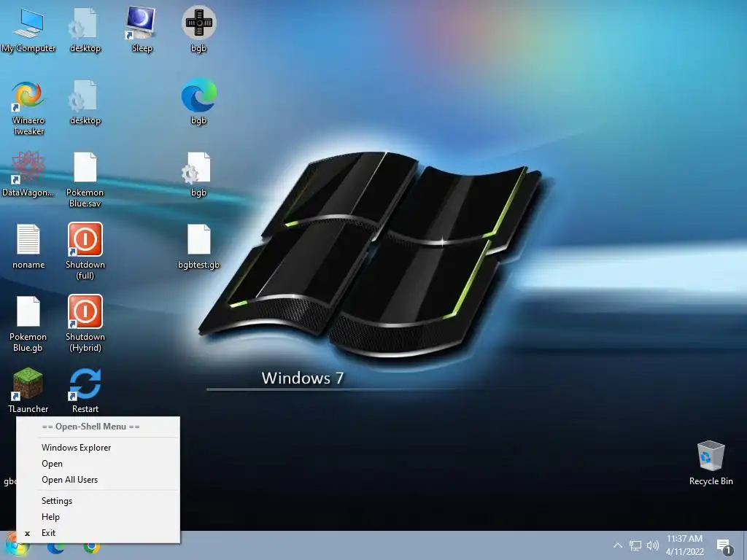Screen dimensions: 747x560
Task: Open the clock showing 11:37 AM
Action: 684,545
